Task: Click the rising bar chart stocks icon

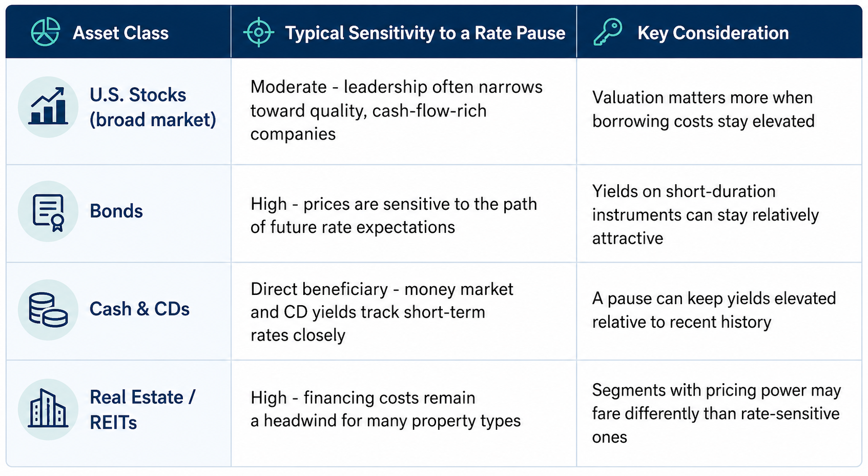Action: click(48, 107)
